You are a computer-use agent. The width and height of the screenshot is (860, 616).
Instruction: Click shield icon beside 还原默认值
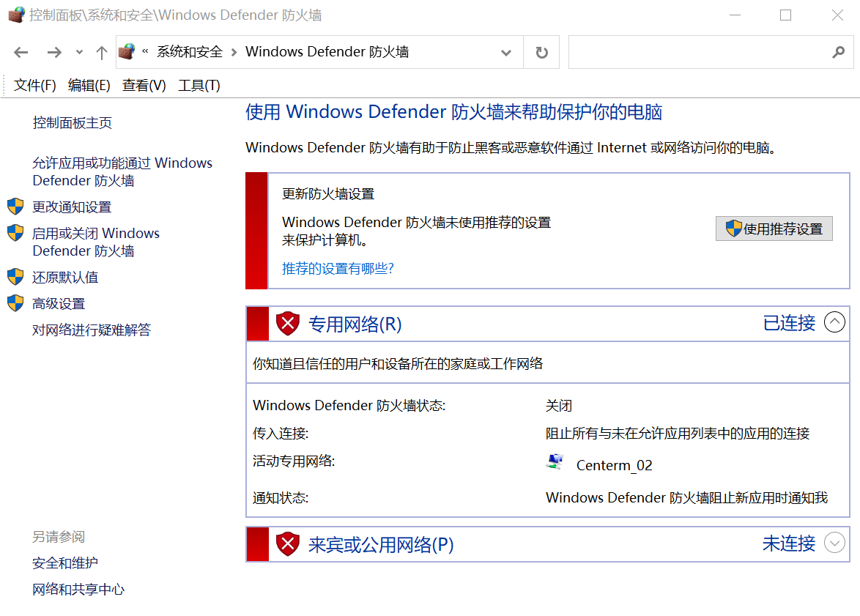[x=15, y=277]
